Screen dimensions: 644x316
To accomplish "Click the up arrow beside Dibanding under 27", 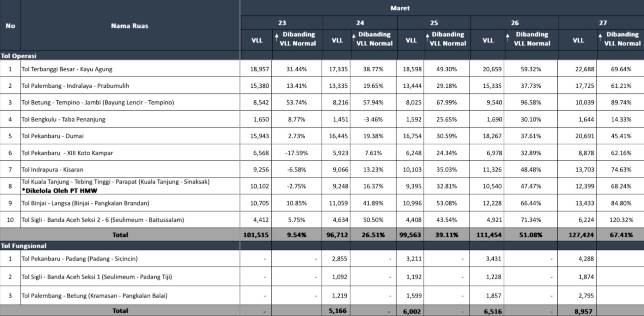I will click(600, 37).
